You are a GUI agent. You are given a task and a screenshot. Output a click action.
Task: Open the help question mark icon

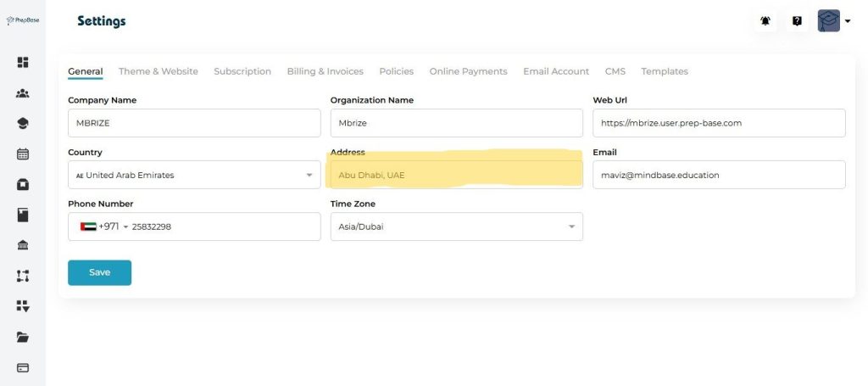point(797,21)
